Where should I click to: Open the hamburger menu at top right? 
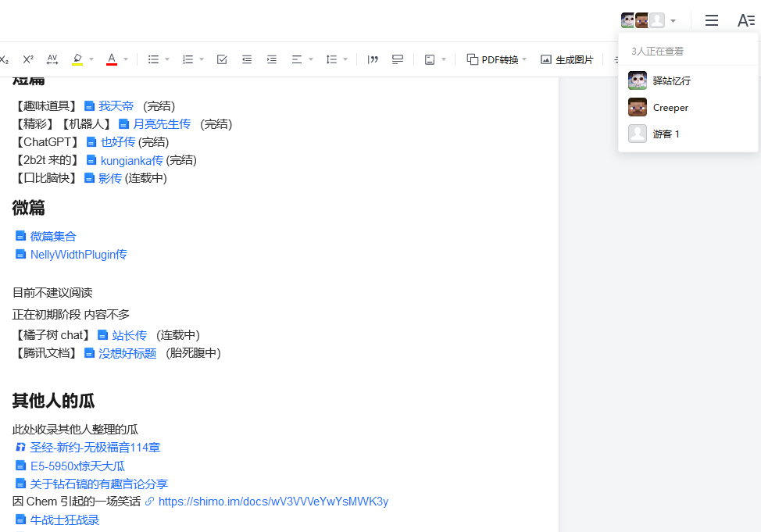coord(711,20)
